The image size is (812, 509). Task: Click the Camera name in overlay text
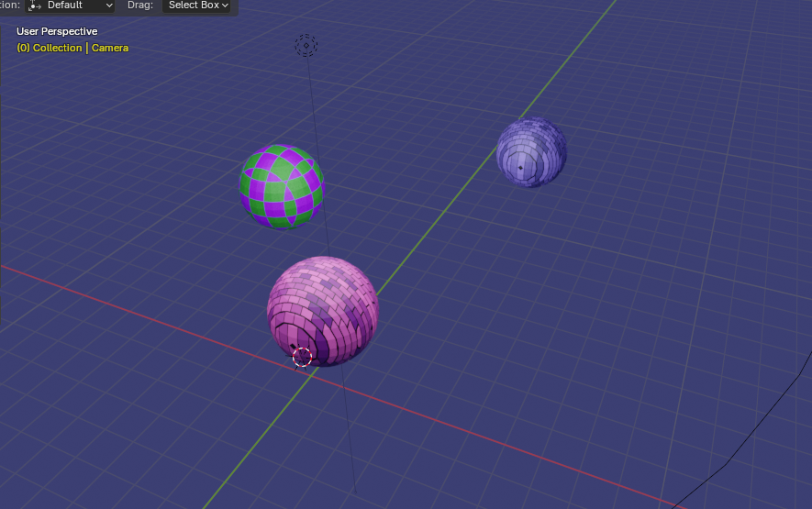[x=110, y=48]
